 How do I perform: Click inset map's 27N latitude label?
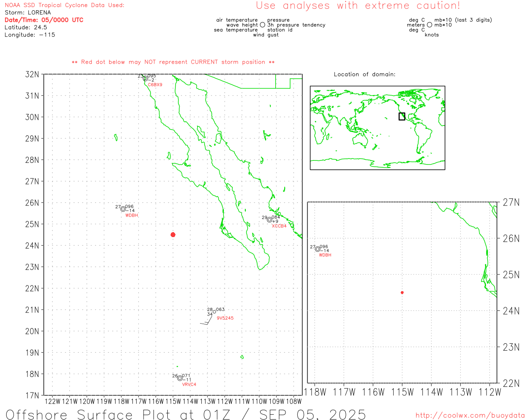[511, 202]
